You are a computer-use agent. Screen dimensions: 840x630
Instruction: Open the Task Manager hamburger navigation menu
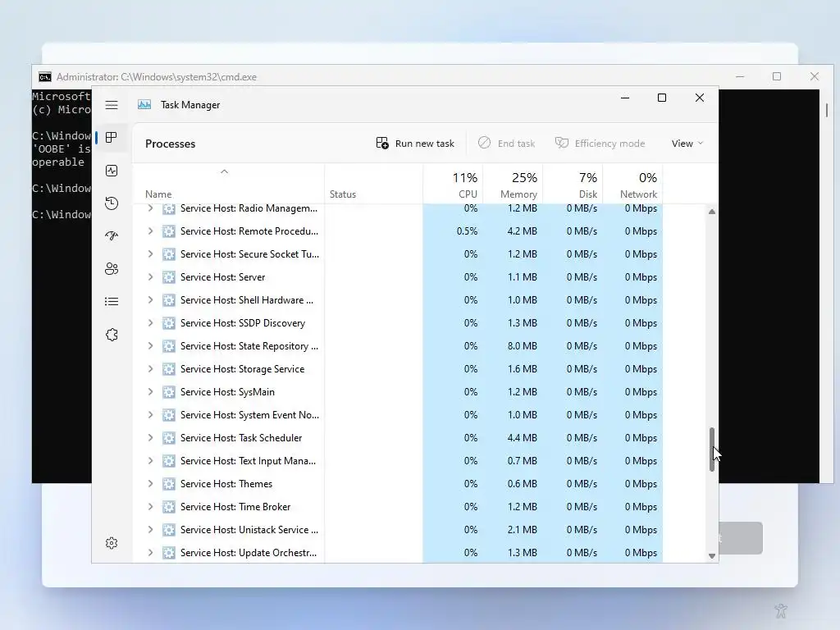[x=112, y=105]
